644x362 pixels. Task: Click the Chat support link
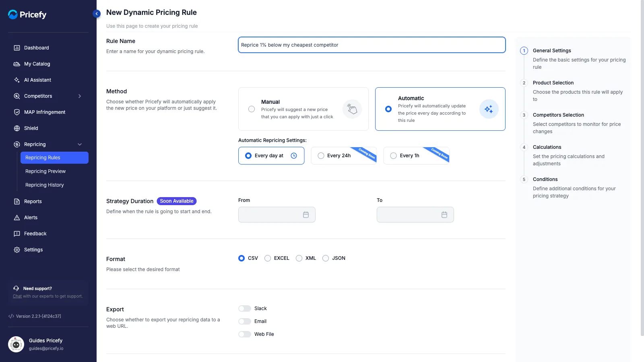17,296
